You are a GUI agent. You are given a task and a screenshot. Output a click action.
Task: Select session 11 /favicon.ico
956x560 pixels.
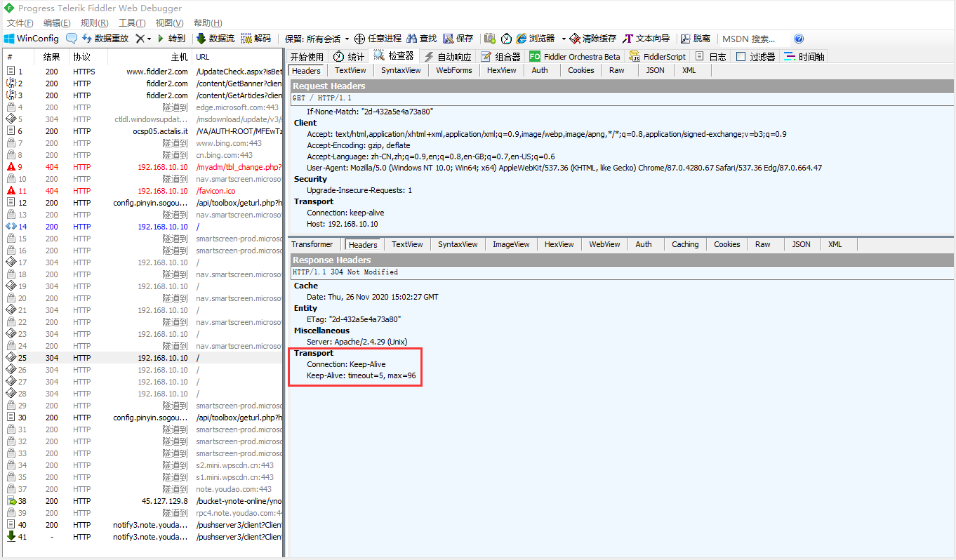click(x=142, y=191)
